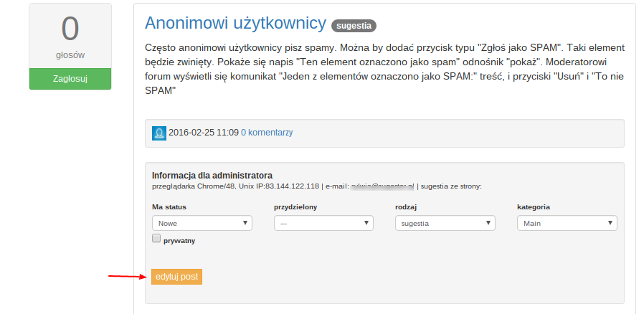Viewport: 644px width, 314px height.
Task: Click the orange edytuj post button
Action: (177, 277)
